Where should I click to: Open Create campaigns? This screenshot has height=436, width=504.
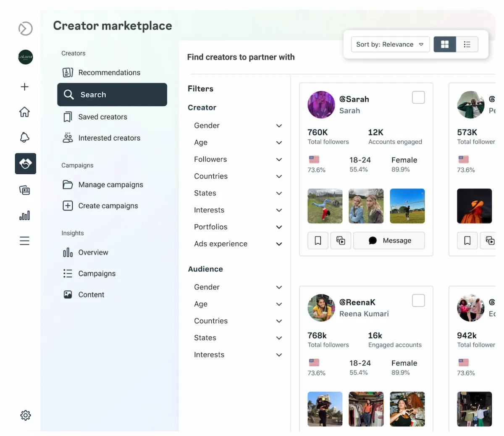pos(112,206)
